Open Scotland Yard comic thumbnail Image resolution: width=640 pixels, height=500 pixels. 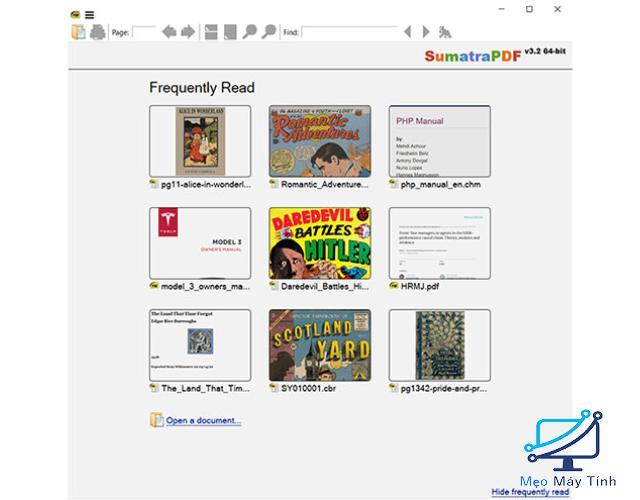coord(320,345)
